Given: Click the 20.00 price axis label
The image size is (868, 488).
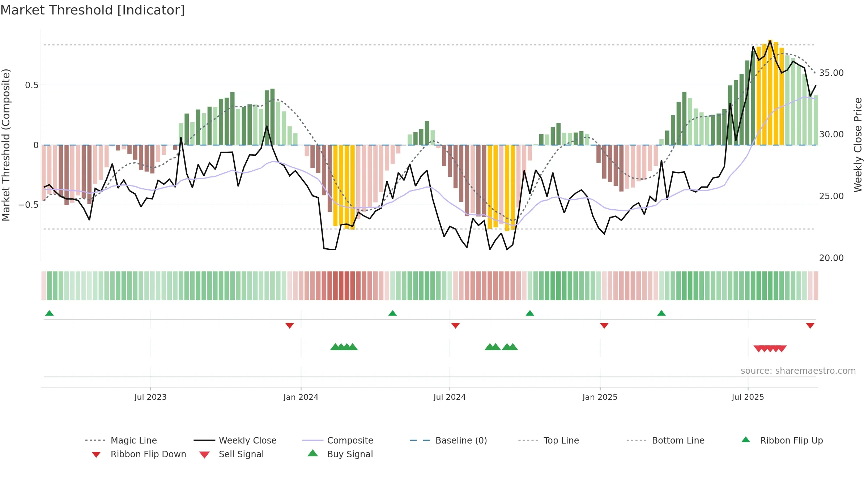Looking at the screenshot, I should coord(831,258).
